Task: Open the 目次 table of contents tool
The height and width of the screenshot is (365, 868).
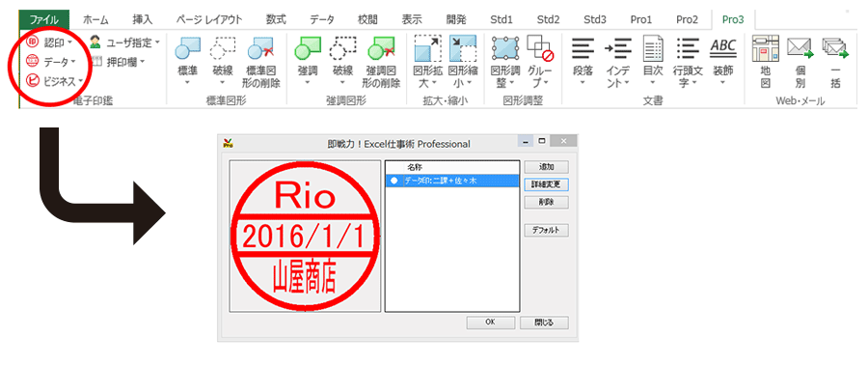Action: click(653, 62)
